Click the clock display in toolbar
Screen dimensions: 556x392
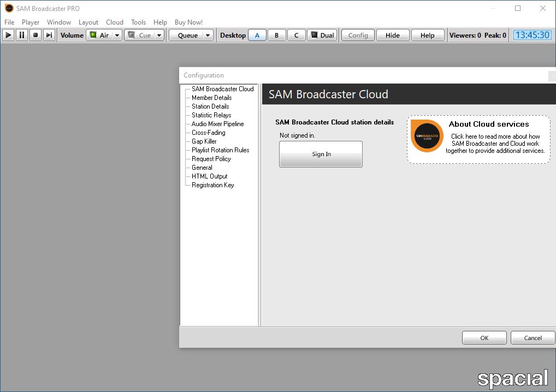pyautogui.click(x=533, y=35)
